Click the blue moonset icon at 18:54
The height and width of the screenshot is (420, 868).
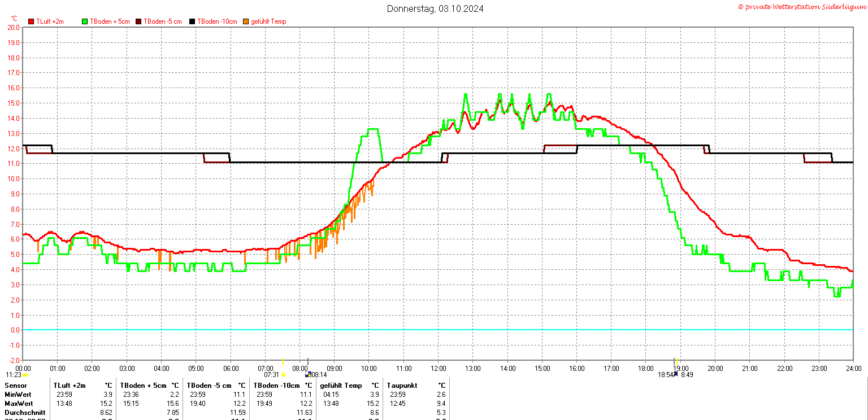tap(675, 374)
